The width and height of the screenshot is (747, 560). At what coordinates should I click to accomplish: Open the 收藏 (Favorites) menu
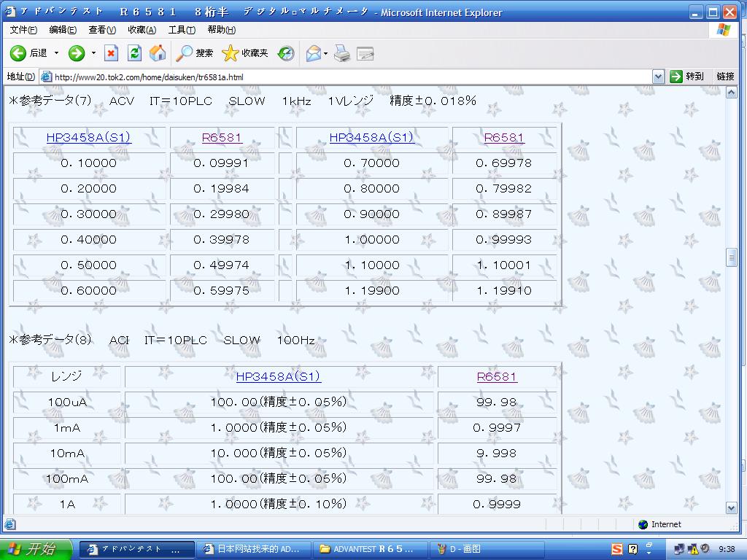pyautogui.click(x=142, y=29)
